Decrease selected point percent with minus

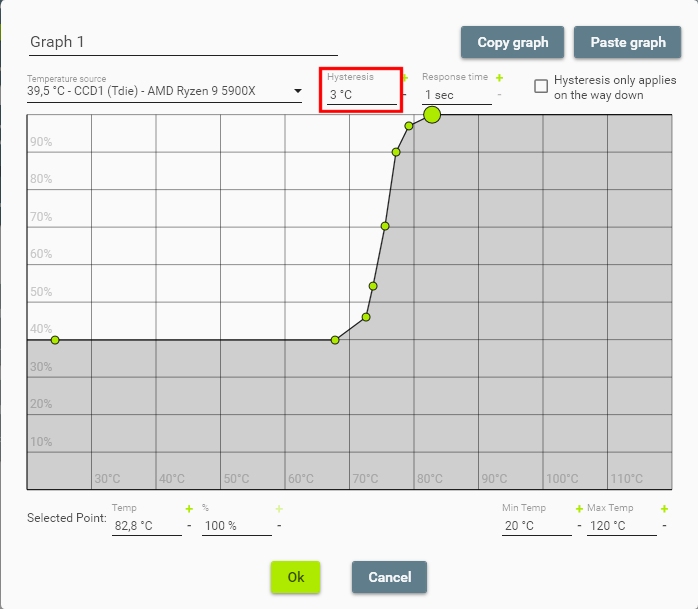[279, 526]
